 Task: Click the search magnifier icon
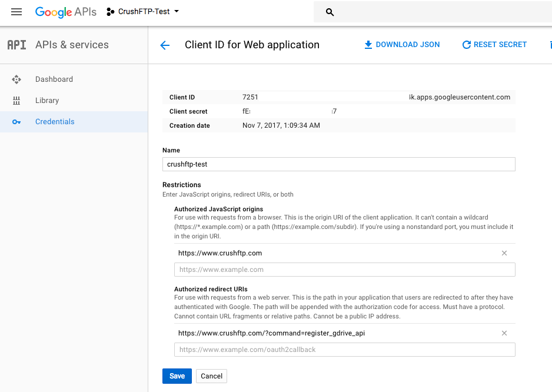(330, 12)
